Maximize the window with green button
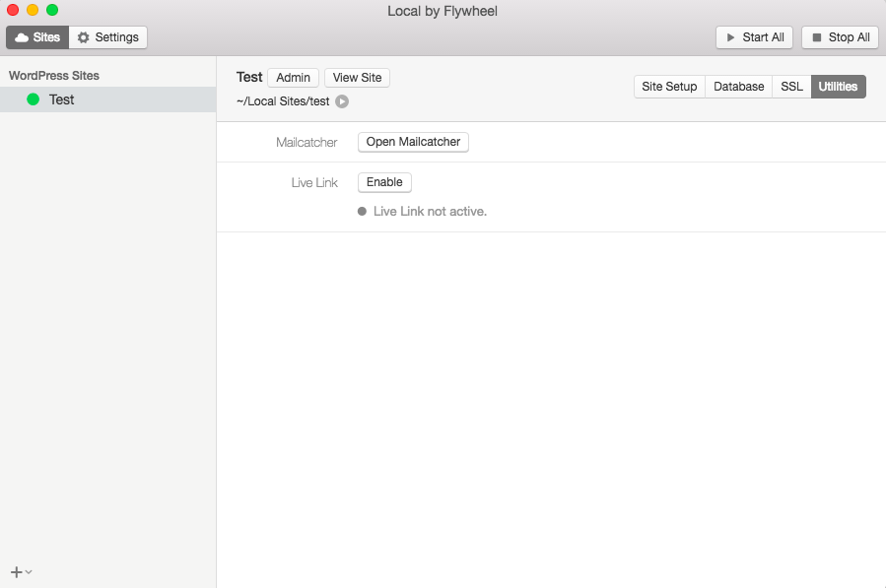This screenshot has width=886, height=588. point(52,10)
